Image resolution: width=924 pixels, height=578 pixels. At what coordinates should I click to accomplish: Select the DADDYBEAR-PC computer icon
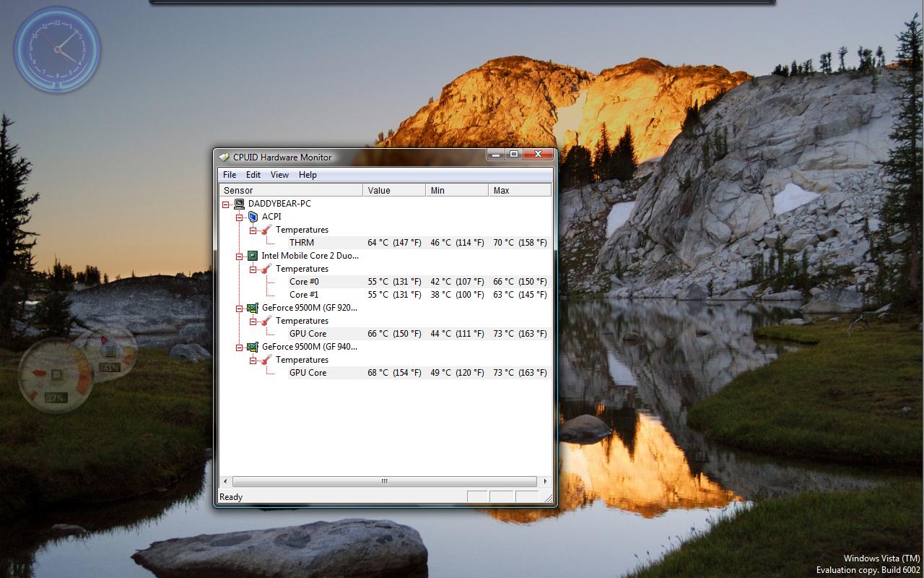click(239, 204)
